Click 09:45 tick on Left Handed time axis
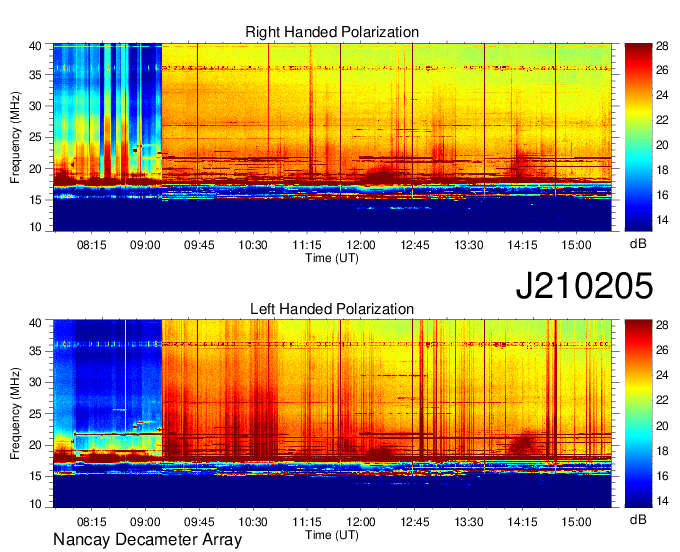 coord(199,522)
